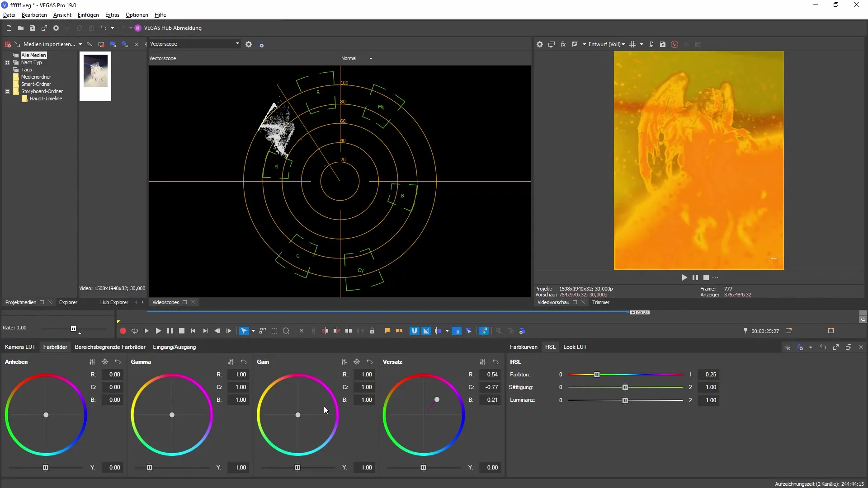Play the video preview
Image resolution: width=868 pixels, height=488 pixels.
(684, 277)
